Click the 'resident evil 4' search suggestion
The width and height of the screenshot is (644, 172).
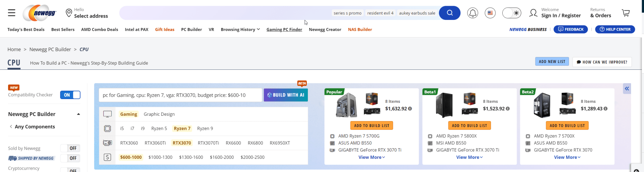[380, 13]
